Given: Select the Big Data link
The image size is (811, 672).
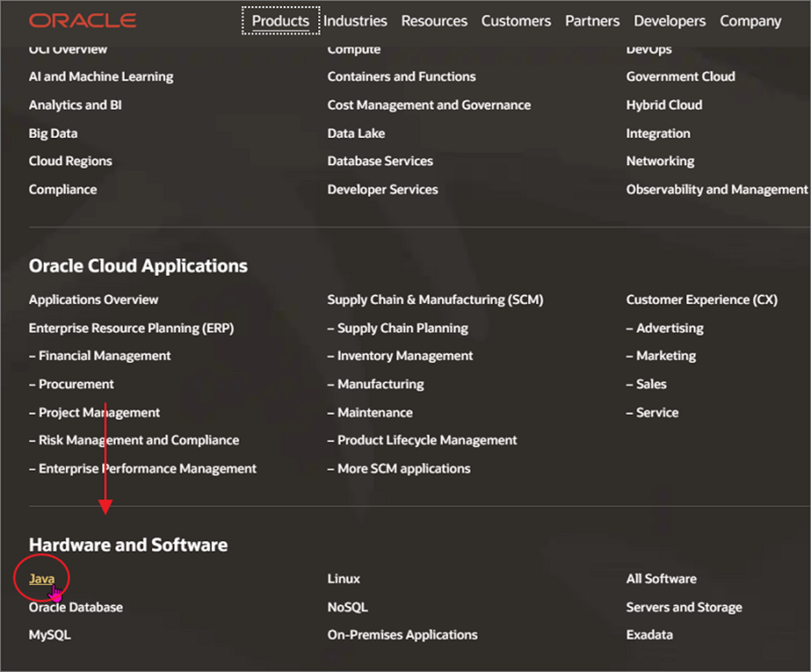Looking at the screenshot, I should [x=53, y=134].
